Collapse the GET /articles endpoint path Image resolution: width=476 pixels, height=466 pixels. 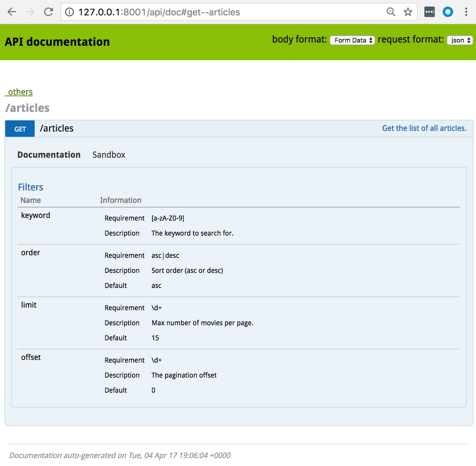tap(57, 128)
